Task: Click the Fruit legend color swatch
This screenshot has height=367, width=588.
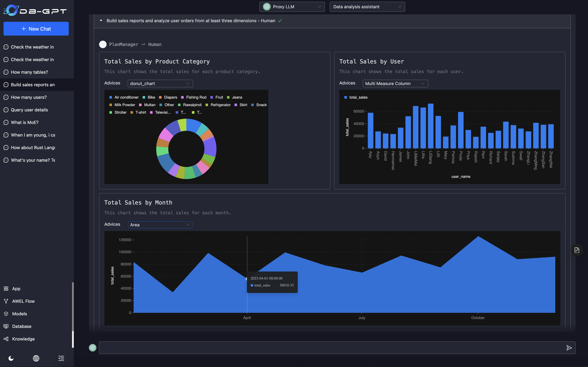Action: tap(212, 97)
